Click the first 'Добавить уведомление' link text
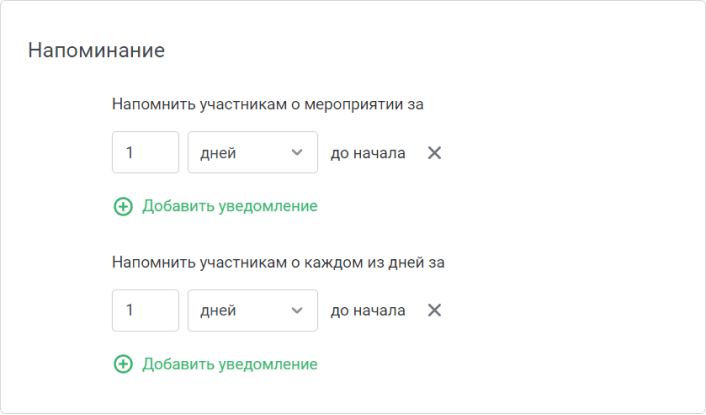Screen dimensions: 706x415 coord(230,206)
